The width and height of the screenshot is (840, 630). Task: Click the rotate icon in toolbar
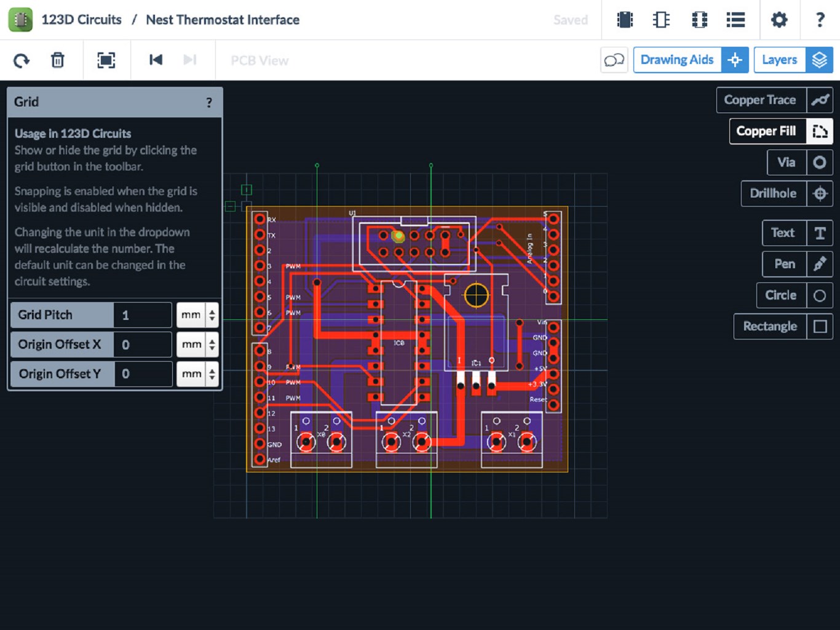22,60
